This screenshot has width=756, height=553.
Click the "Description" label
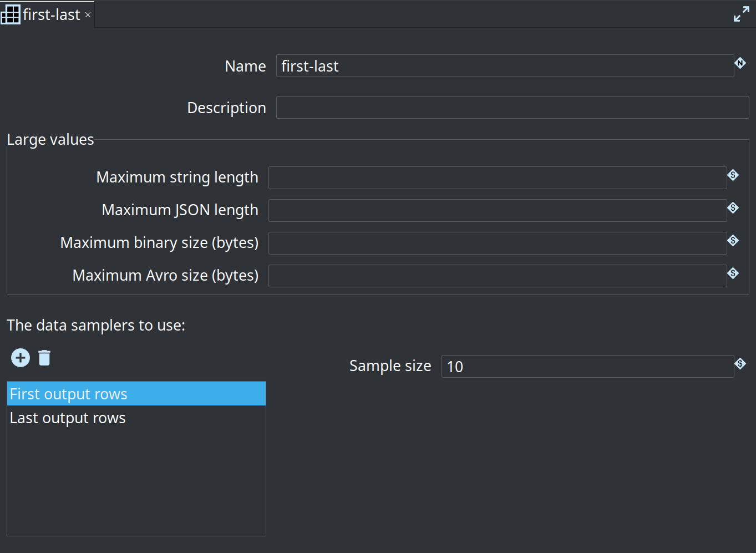click(226, 108)
